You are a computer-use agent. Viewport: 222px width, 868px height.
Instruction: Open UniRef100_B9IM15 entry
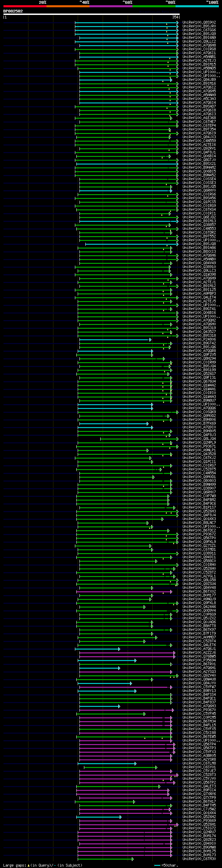199,65
